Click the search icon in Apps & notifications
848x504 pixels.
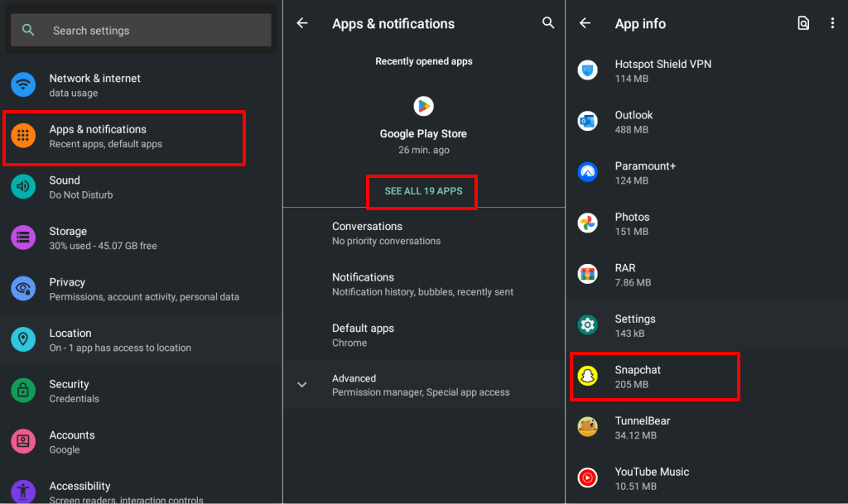[x=548, y=23]
